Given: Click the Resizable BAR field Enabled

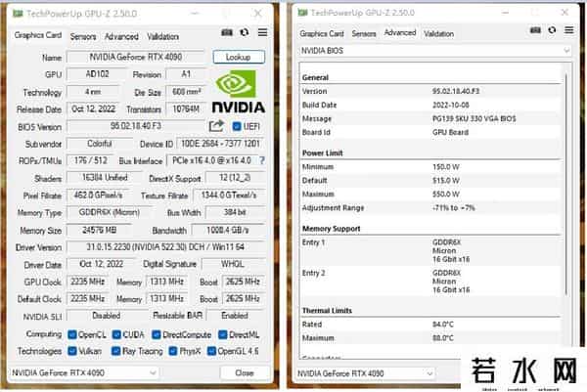Looking at the screenshot, I should point(236,316).
